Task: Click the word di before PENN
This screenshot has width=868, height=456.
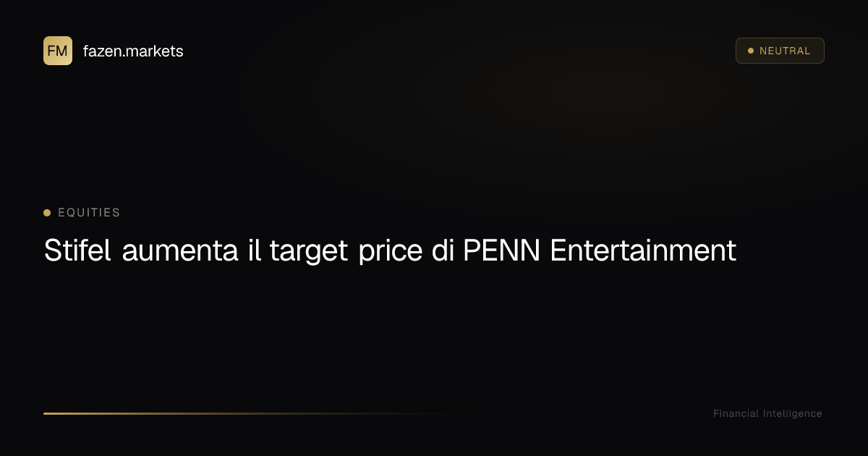Action: click(x=443, y=251)
